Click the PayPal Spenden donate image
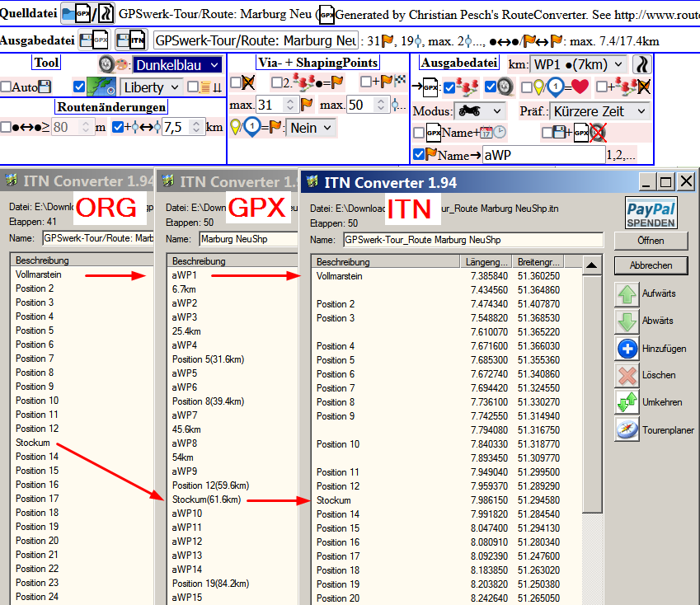Viewport: 700px width, 605px height. click(651, 212)
